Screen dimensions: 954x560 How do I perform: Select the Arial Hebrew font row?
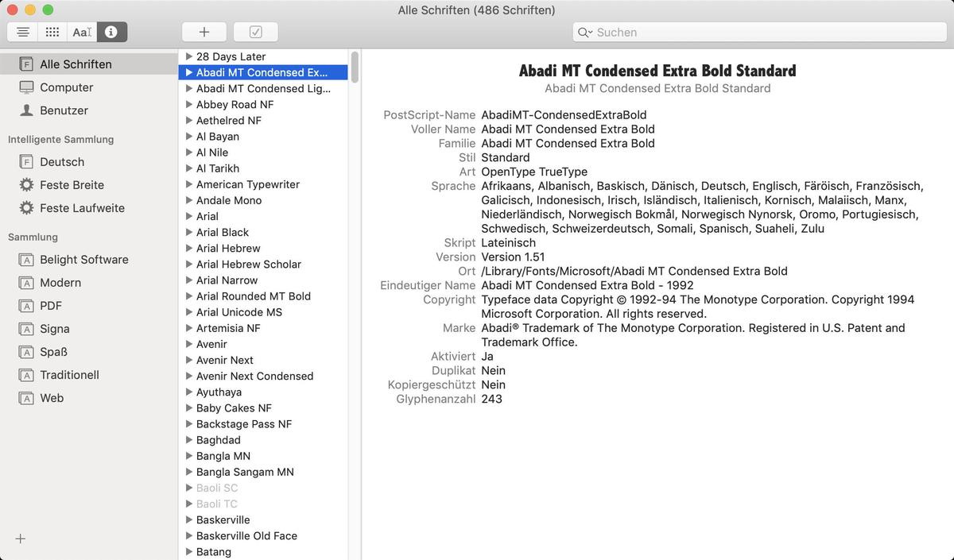tap(263, 248)
